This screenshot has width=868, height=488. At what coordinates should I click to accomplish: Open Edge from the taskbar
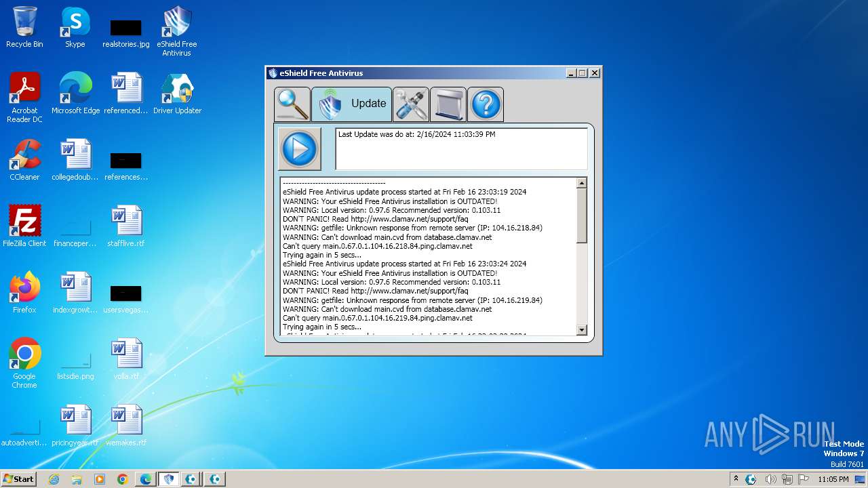pyautogui.click(x=146, y=479)
